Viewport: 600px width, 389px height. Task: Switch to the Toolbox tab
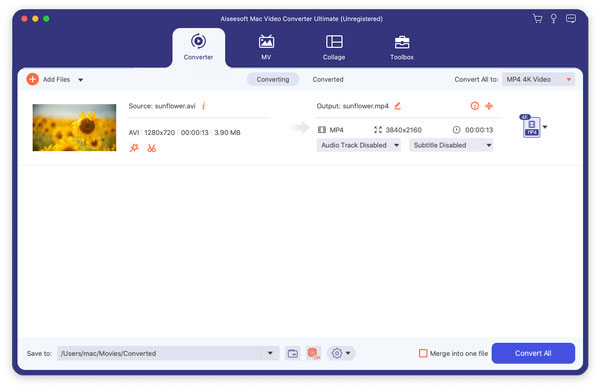point(402,47)
